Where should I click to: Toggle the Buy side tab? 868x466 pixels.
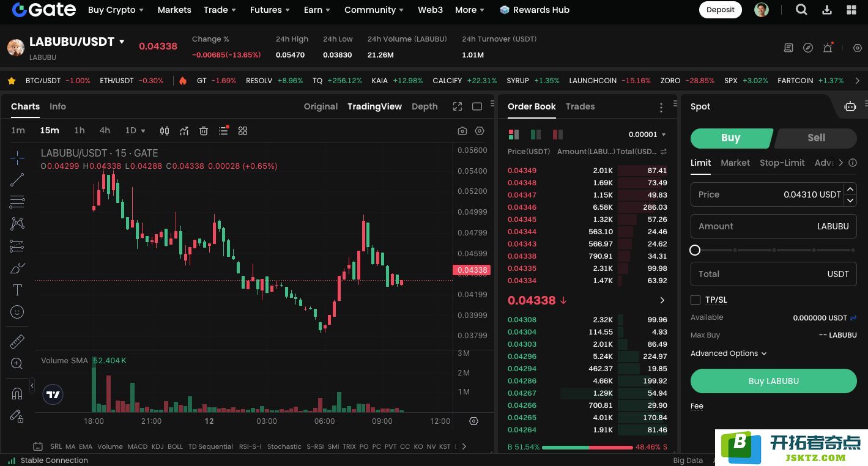(731, 138)
